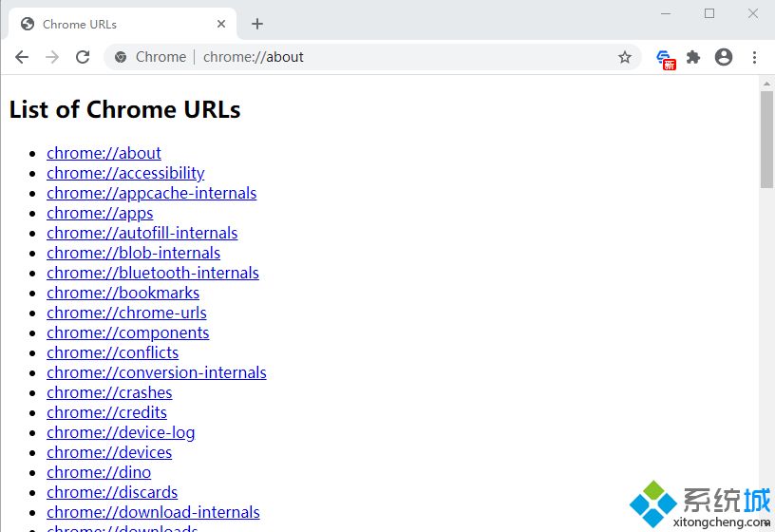
Task: Reload the current page
Action: click(x=83, y=57)
